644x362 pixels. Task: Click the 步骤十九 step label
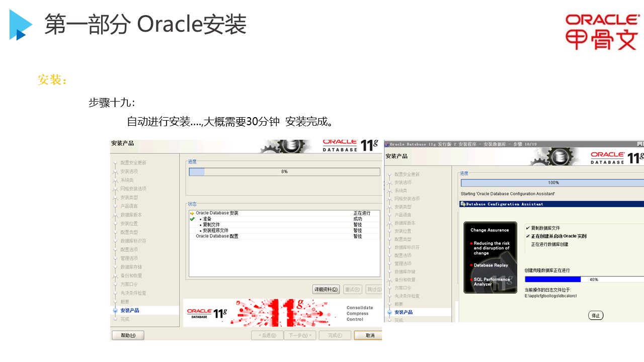pos(111,103)
